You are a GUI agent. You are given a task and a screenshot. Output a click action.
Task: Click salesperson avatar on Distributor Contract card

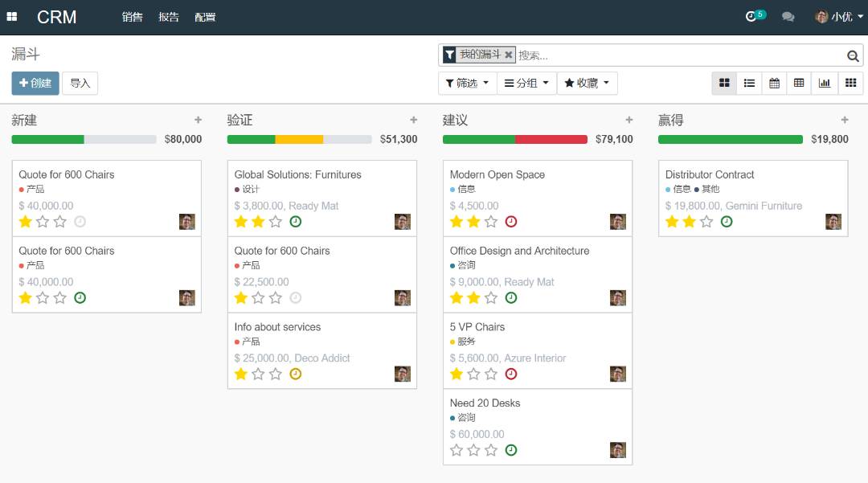coord(833,221)
